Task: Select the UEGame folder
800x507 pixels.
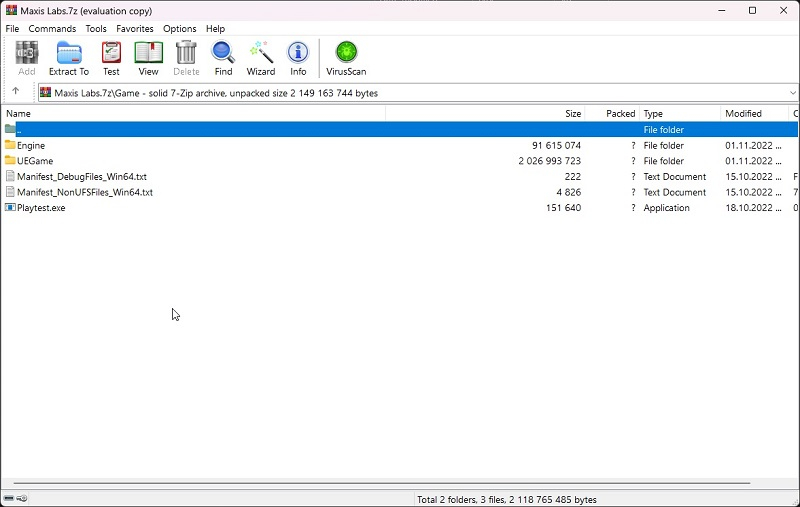Action: [35, 161]
